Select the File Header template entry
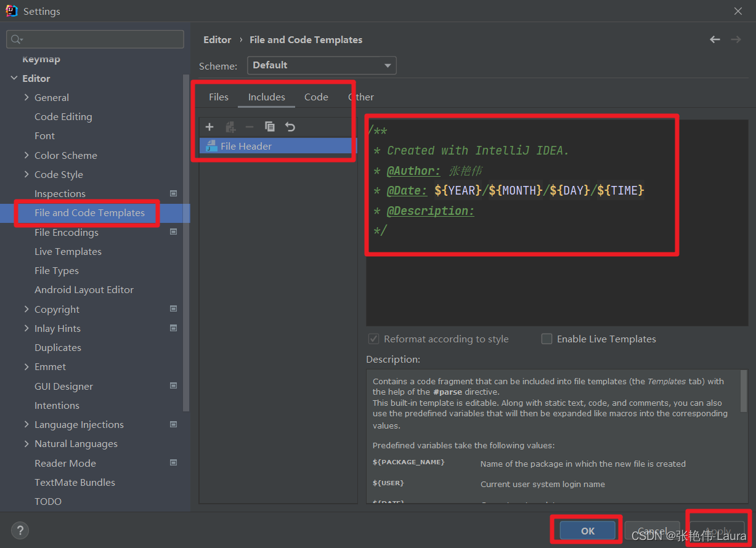Screen dimensions: 756x548 (278, 146)
